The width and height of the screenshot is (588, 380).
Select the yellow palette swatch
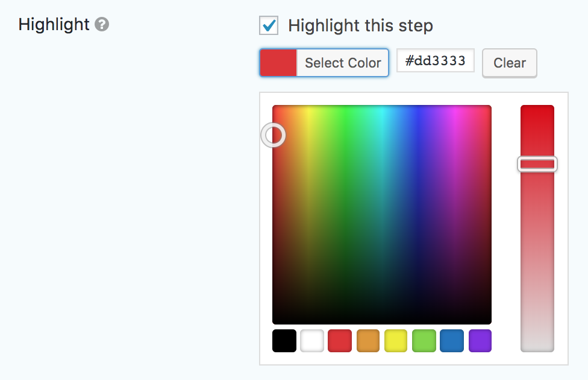396,341
